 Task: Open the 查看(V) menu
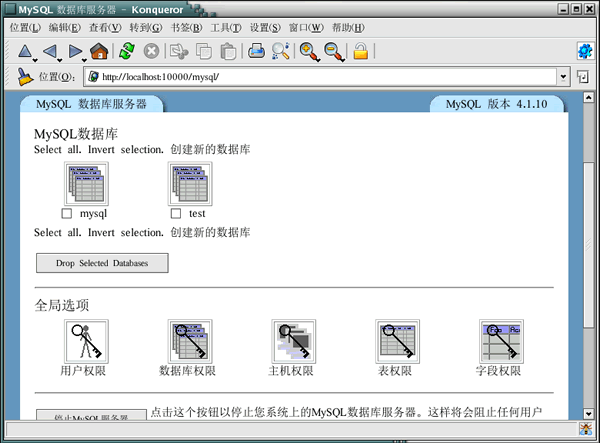coord(105,28)
